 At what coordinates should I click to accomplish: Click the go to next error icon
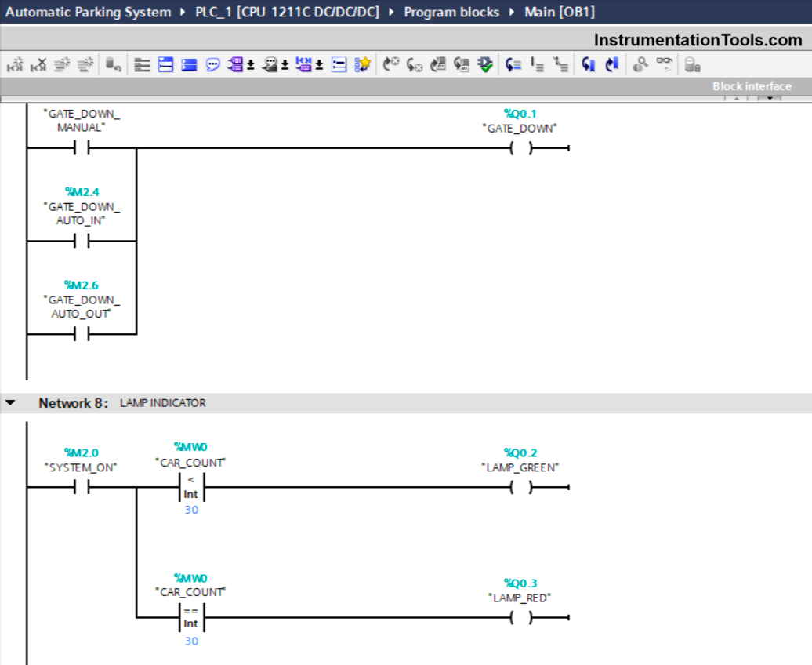(415, 65)
